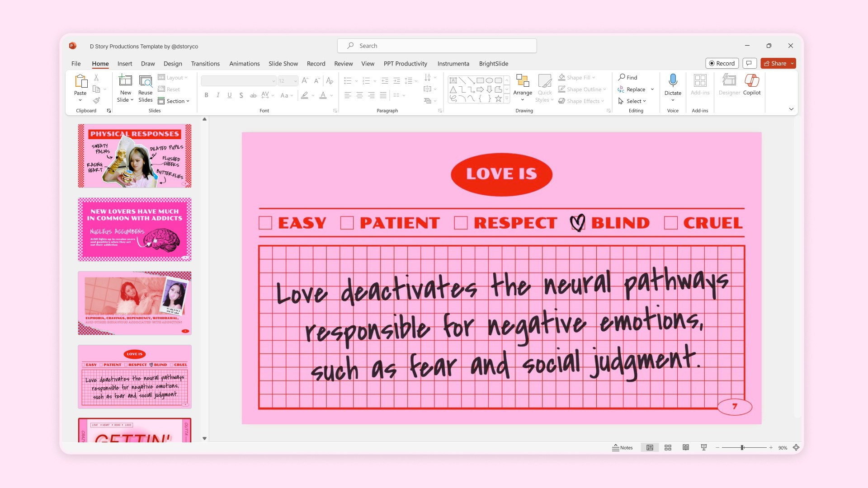Click the New Slide icon
868x488 pixels.
pos(125,81)
